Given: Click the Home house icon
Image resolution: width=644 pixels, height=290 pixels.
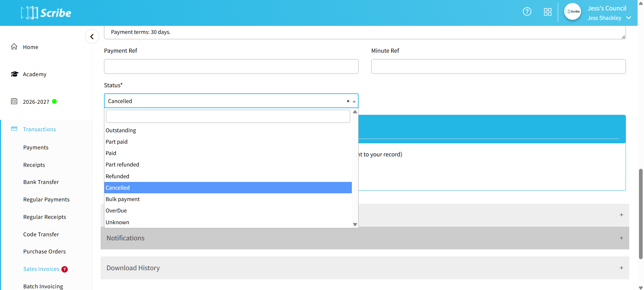Looking at the screenshot, I should [14, 47].
